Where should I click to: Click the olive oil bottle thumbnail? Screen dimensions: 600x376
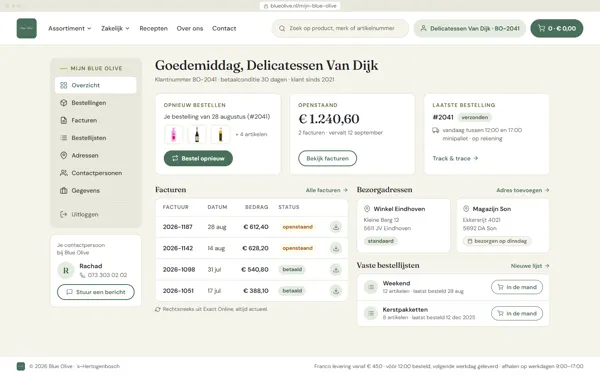[220, 135]
